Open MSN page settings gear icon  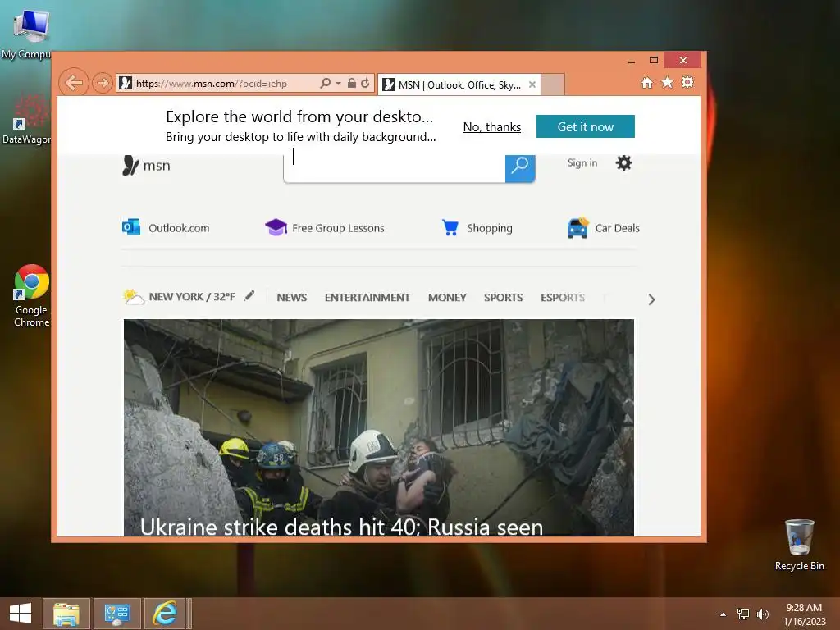coord(623,163)
